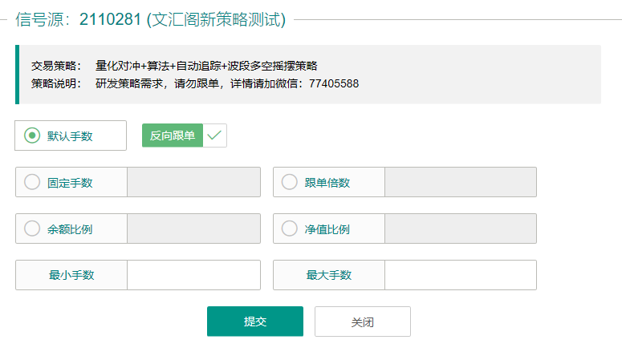Toggle the 反向跟单 checkbox

[x=185, y=135]
